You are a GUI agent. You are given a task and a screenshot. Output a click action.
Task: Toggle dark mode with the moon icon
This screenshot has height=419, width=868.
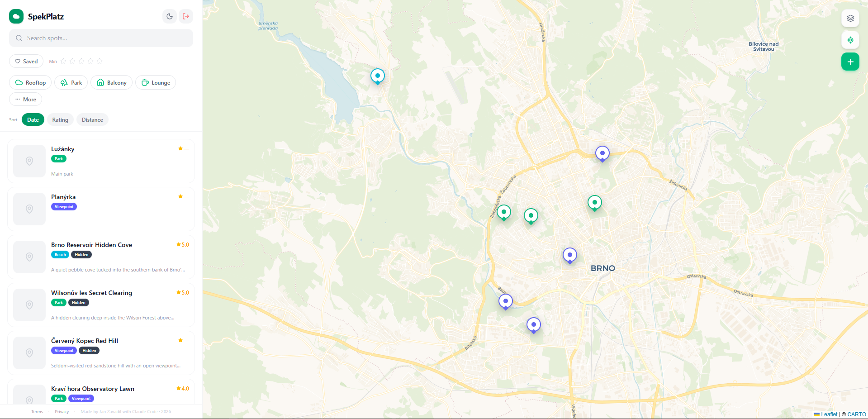[170, 16]
